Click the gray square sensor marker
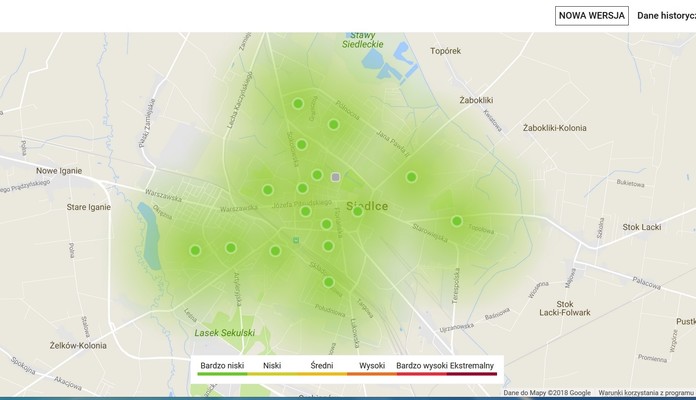 [336, 177]
